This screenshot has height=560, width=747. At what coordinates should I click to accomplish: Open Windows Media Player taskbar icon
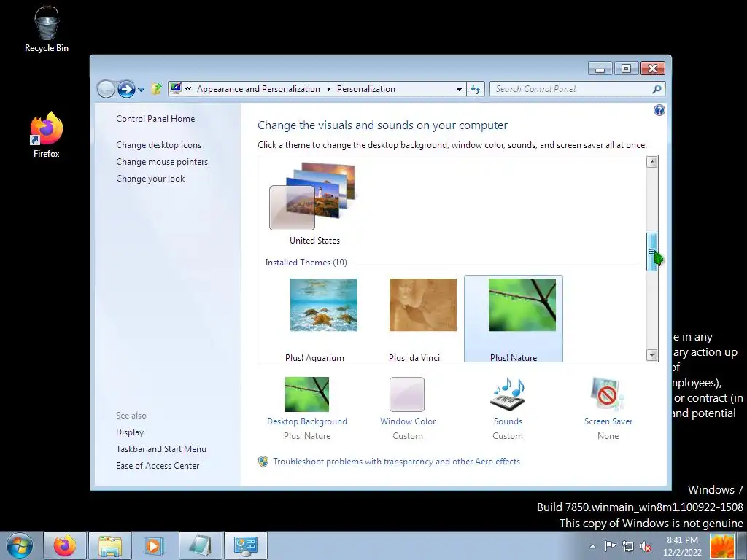[153, 545]
